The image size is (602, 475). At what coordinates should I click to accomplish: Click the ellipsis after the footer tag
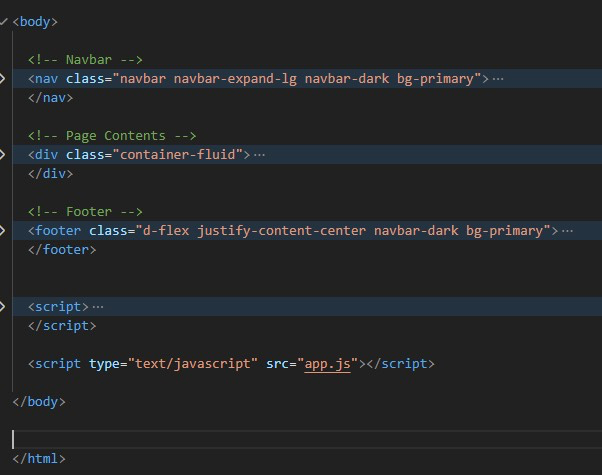click(x=567, y=231)
